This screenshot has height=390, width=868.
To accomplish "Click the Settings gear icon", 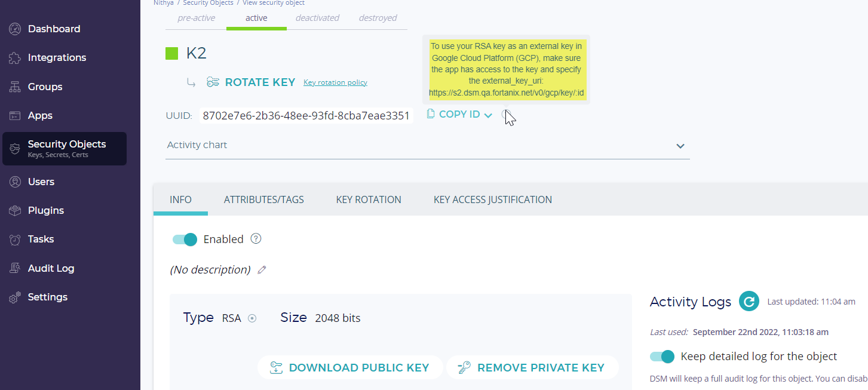I will pyautogui.click(x=15, y=297).
